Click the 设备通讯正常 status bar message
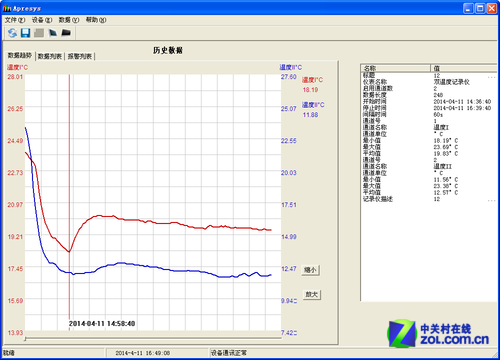 pos(228,353)
